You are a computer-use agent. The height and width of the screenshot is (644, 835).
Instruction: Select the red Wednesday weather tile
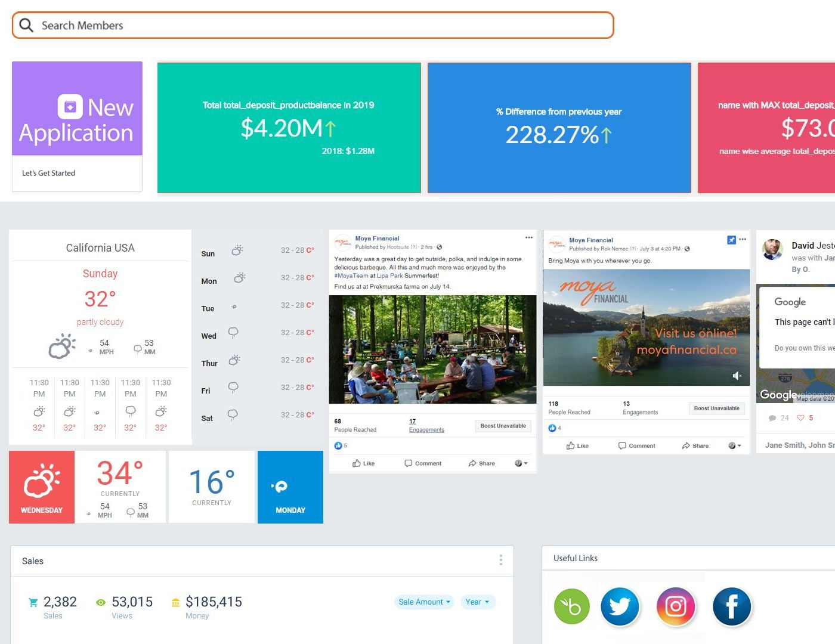coord(42,487)
